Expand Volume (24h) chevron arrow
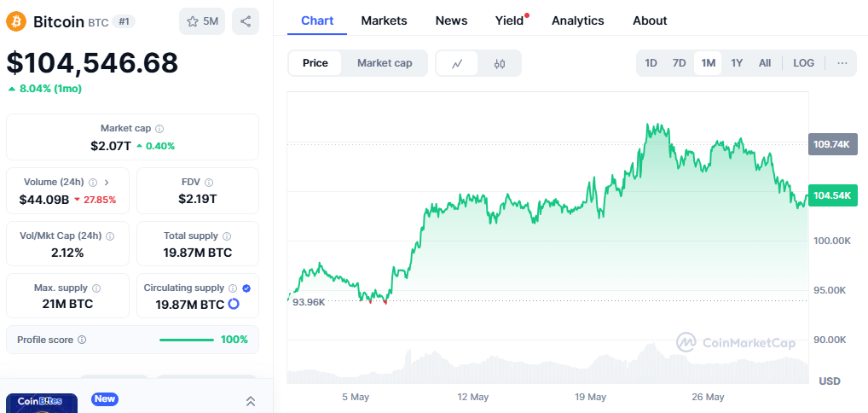Viewport: 868px width, 413px height. click(107, 183)
